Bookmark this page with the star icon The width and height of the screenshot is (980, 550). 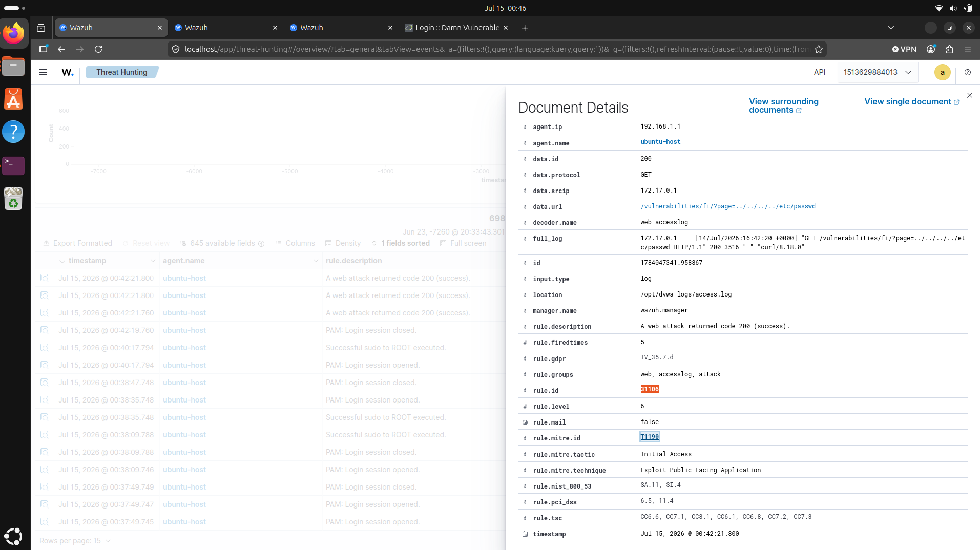click(818, 49)
